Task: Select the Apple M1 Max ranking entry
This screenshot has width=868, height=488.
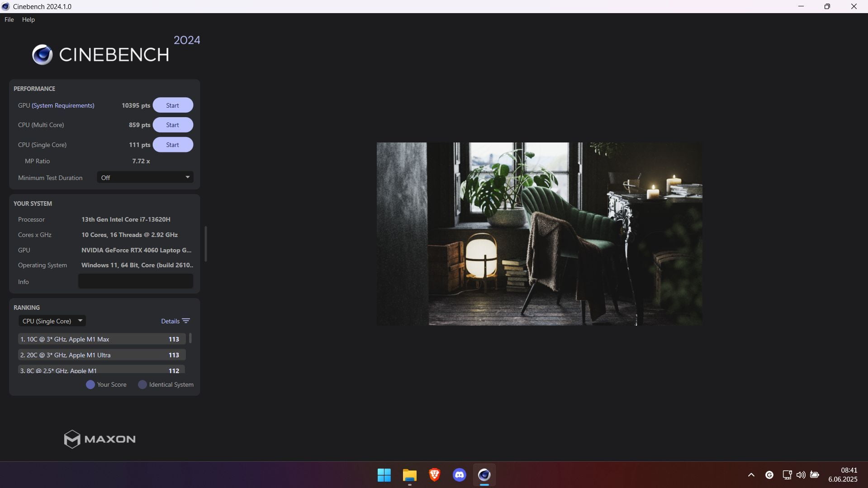Action: click(102, 339)
